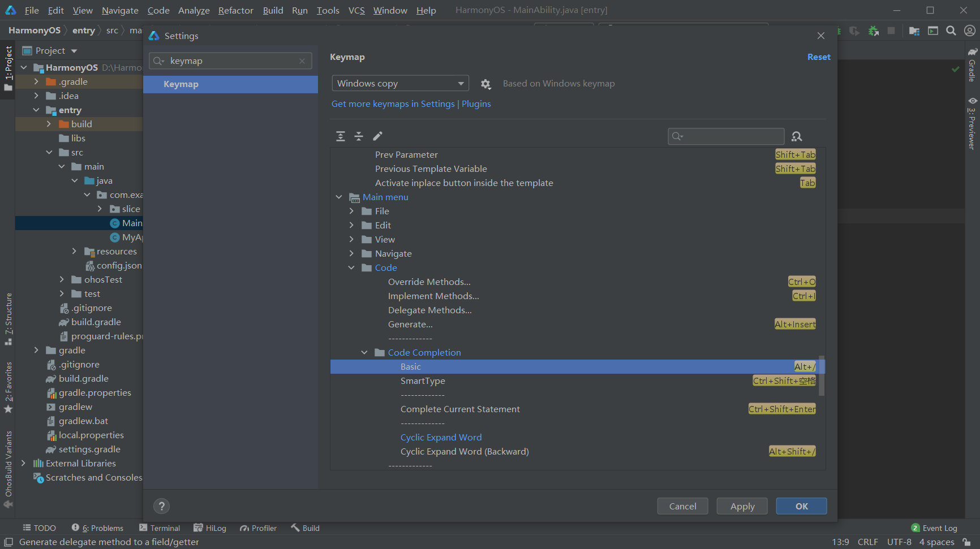The width and height of the screenshot is (980, 549).
Task: Click tool window quick-access icon in status bar
Action: coord(8,542)
